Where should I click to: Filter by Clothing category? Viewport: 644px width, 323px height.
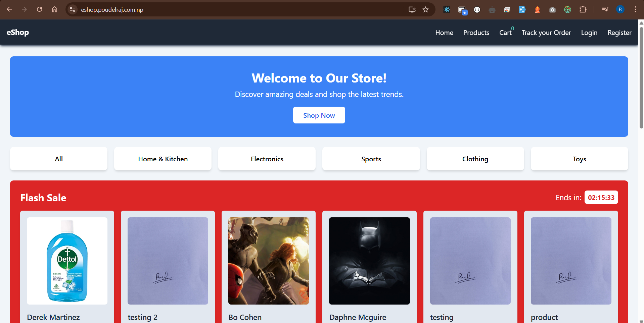click(475, 159)
